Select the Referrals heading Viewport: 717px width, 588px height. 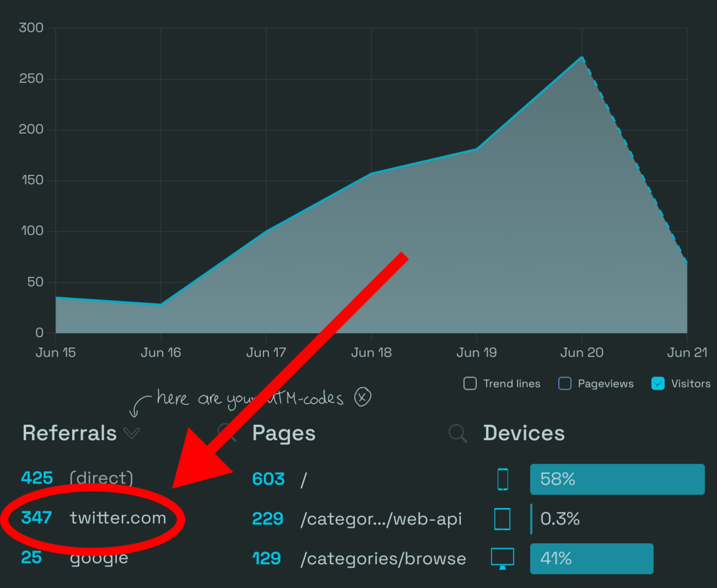pos(69,433)
